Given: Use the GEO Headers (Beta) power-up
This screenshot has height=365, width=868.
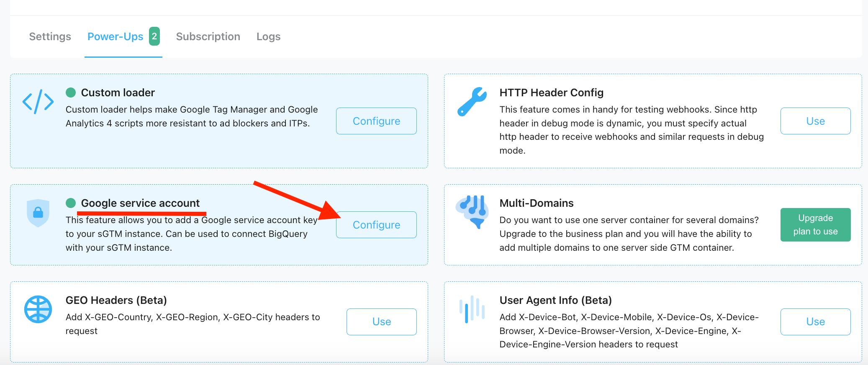Looking at the screenshot, I should [382, 322].
